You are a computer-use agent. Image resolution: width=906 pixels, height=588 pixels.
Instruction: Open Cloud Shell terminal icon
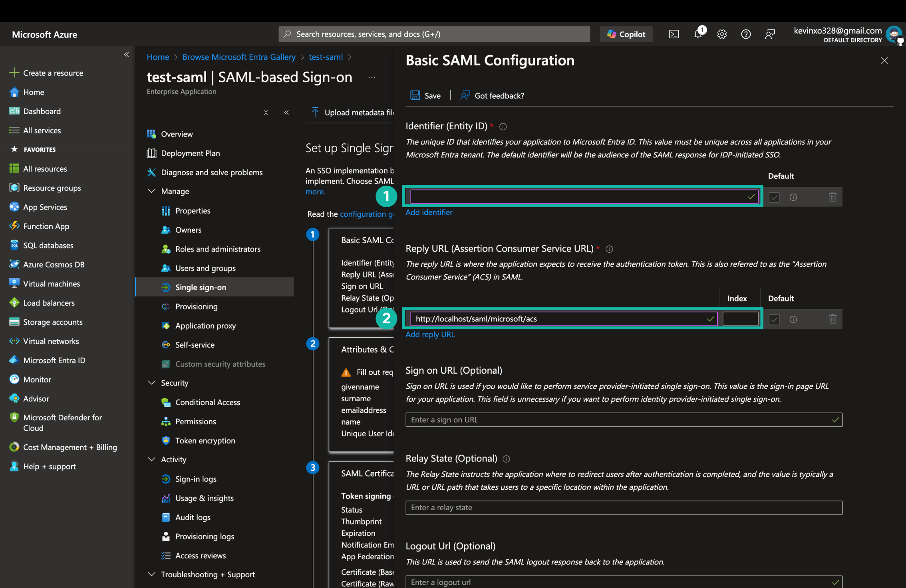coord(674,34)
